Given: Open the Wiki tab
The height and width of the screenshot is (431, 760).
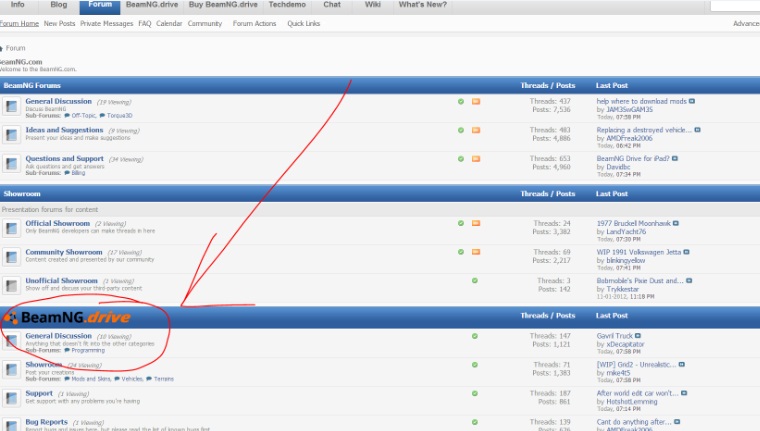Looking at the screenshot, I should [x=372, y=5].
